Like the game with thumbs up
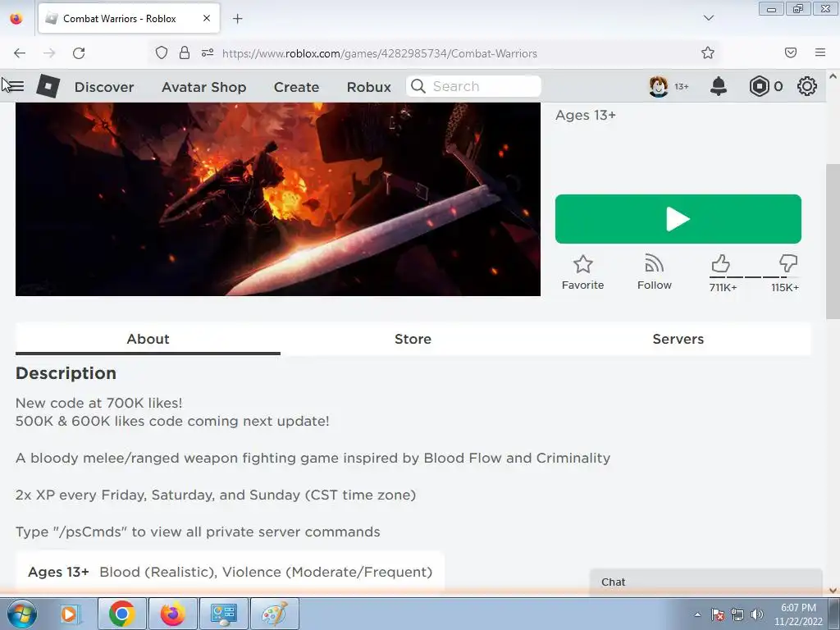The height and width of the screenshot is (630, 840). pos(720,263)
